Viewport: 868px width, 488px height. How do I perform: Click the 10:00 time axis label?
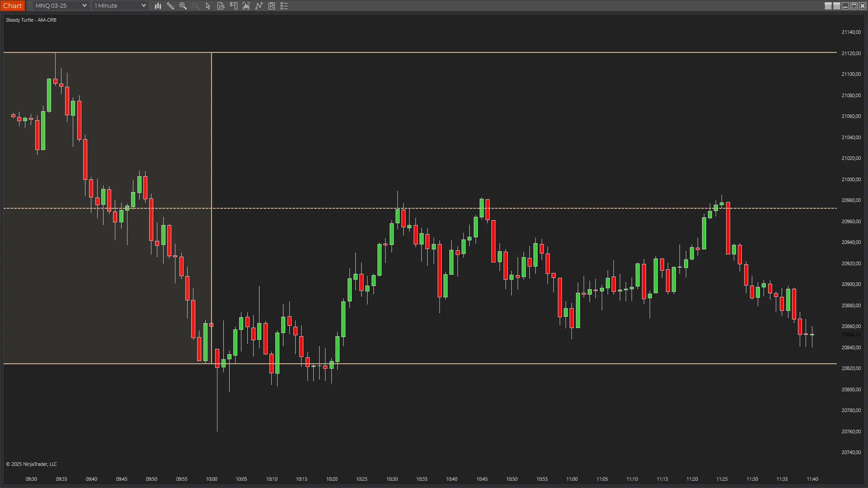212,479
